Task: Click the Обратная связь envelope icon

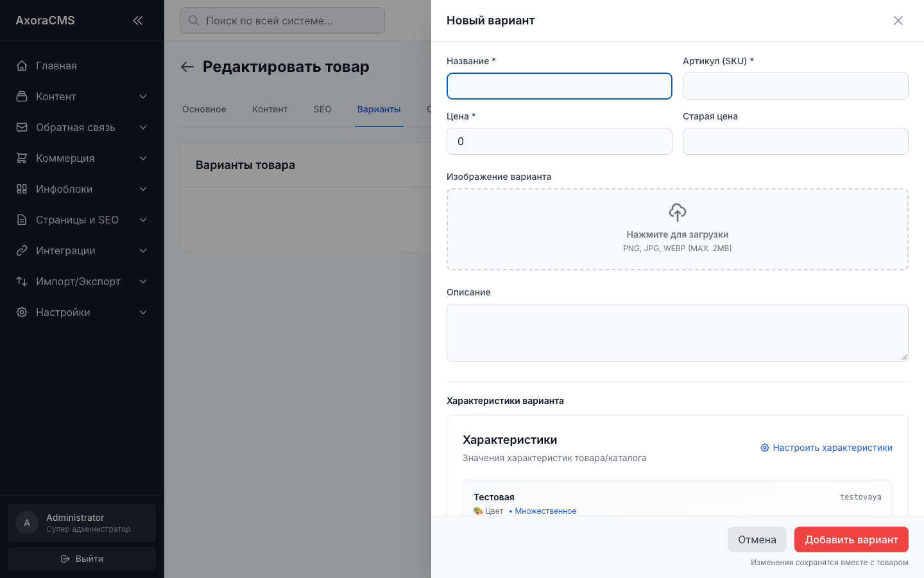Action: coord(22,127)
